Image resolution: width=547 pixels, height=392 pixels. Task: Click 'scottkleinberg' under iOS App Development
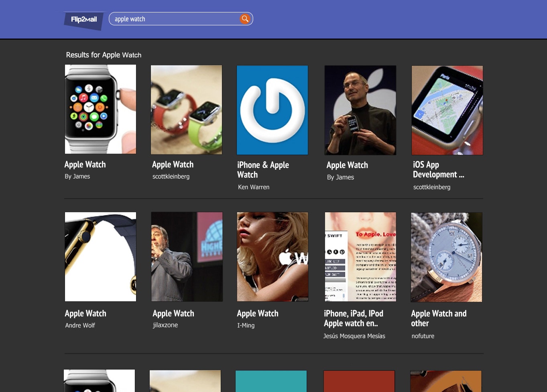[432, 187]
